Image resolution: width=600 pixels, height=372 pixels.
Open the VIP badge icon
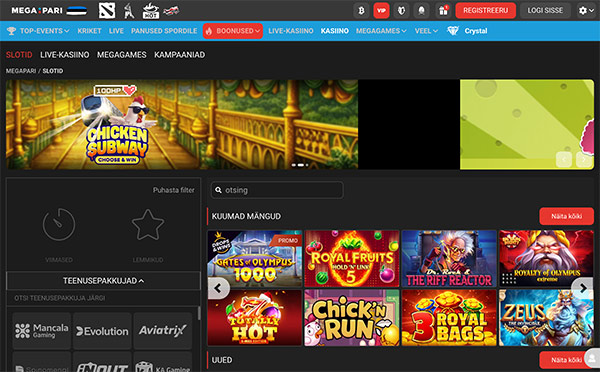381,11
